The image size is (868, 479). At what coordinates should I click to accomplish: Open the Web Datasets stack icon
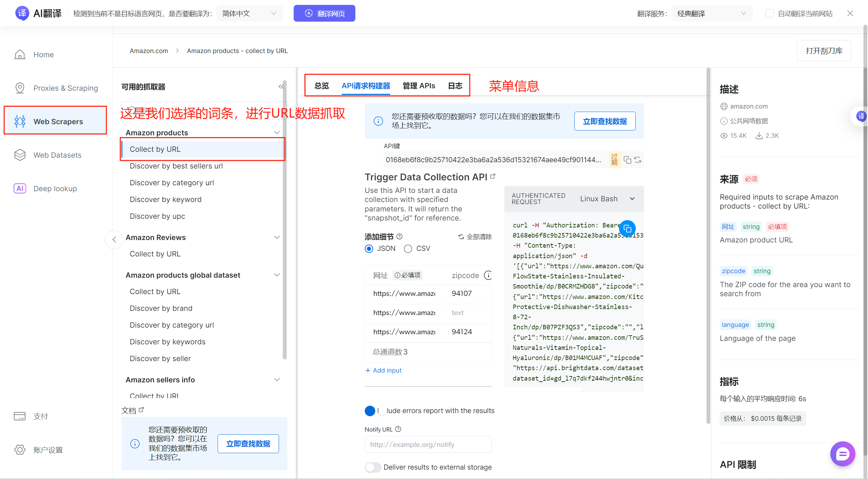coord(20,155)
